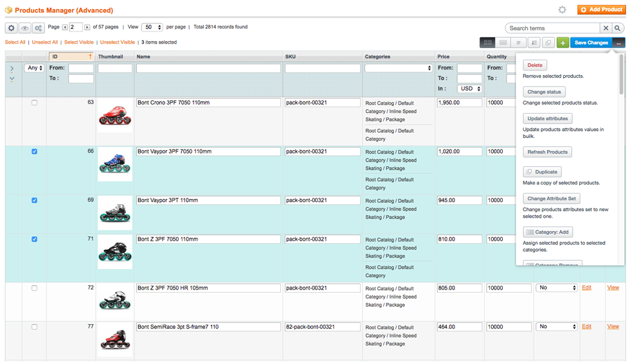
Task: Click the SKU filter input field
Action: pos(323,69)
